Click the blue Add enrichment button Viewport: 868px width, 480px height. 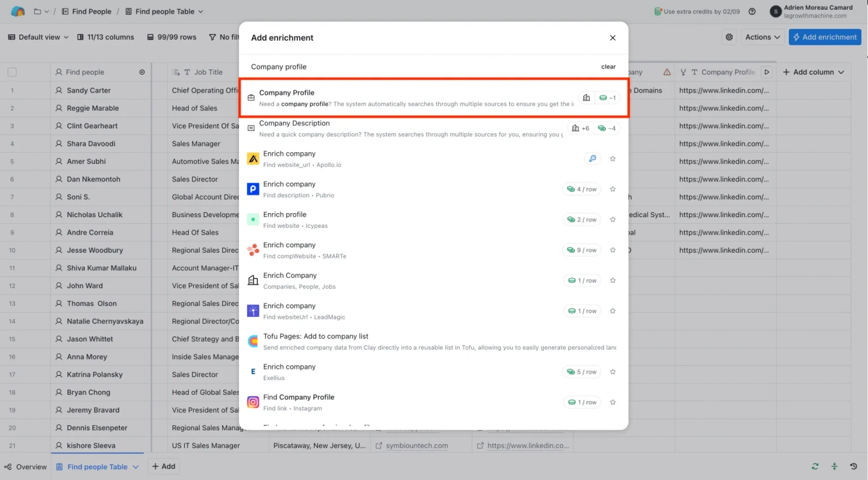(x=824, y=37)
